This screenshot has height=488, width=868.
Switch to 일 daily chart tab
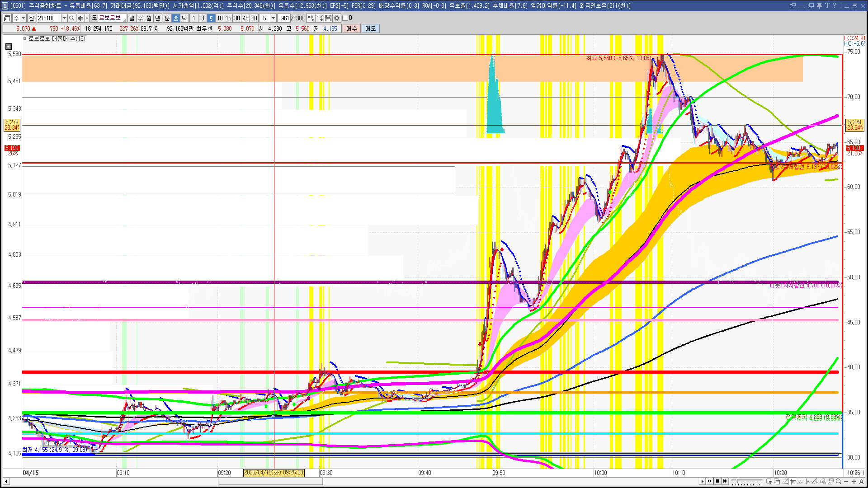click(x=132, y=18)
